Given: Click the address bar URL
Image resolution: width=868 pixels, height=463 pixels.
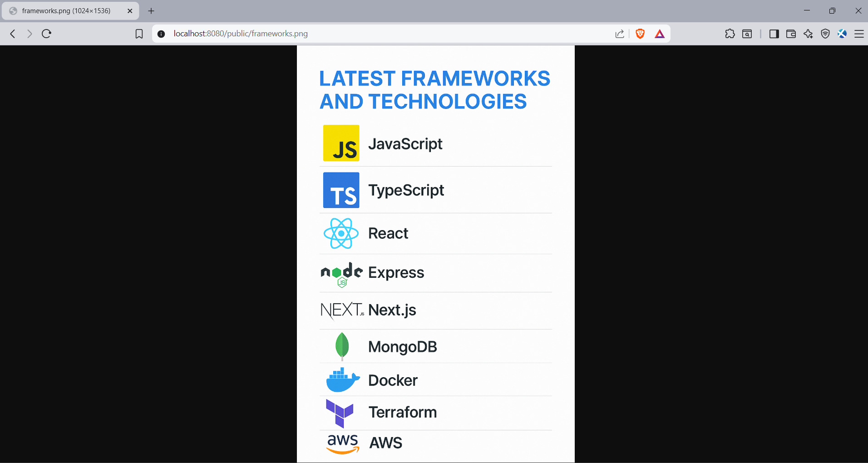Looking at the screenshot, I should (x=241, y=34).
